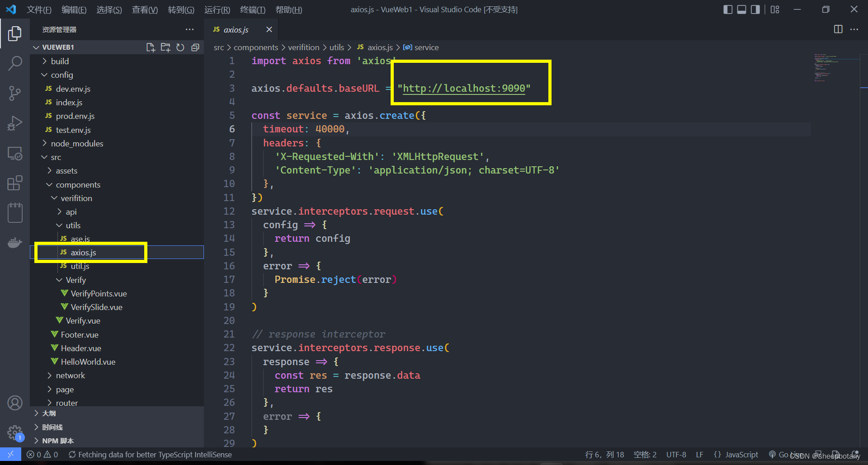Toggle the primary sidebar visibility
The image size is (868, 465).
click(x=728, y=9)
